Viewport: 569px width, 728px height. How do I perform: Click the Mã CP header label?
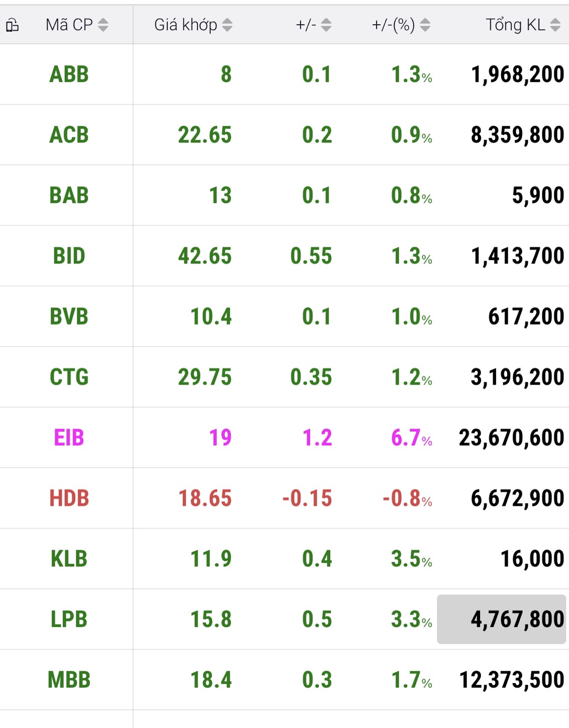tap(69, 25)
